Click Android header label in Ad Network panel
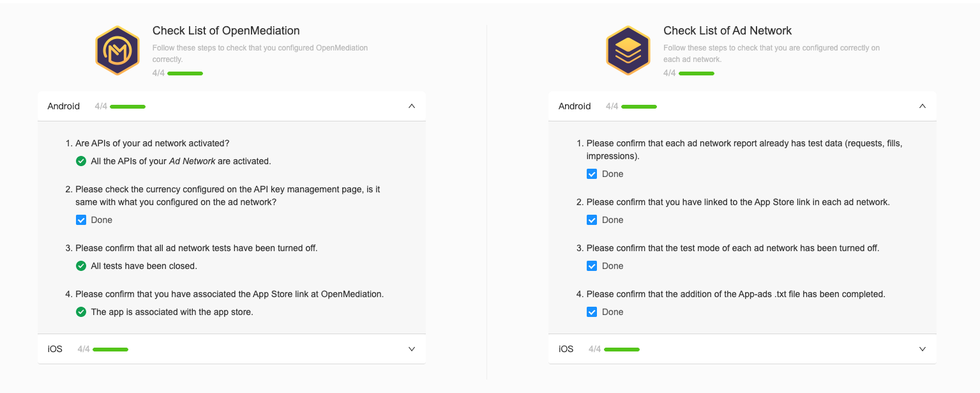The width and height of the screenshot is (980, 393). pos(575,106)
